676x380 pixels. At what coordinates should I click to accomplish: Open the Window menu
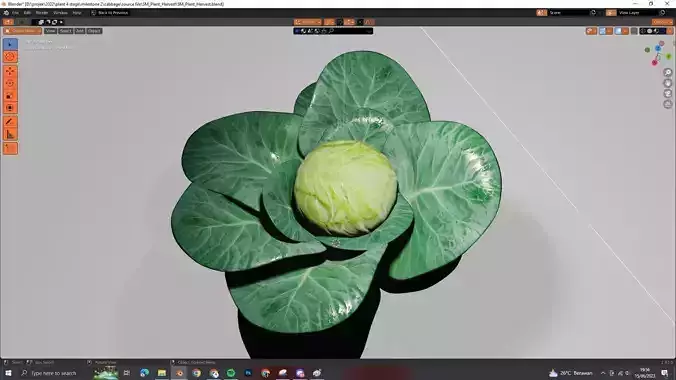pyautogui.click(x=60, y=13)
